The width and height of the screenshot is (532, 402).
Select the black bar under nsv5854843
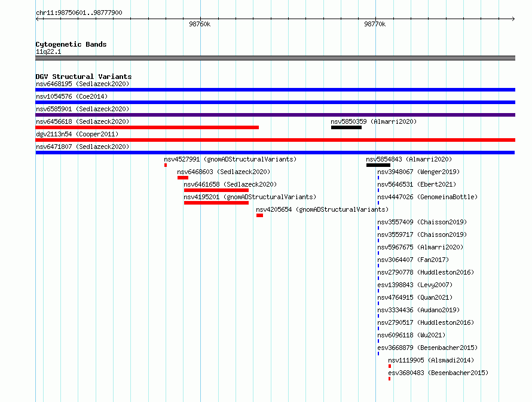(378, 165)
